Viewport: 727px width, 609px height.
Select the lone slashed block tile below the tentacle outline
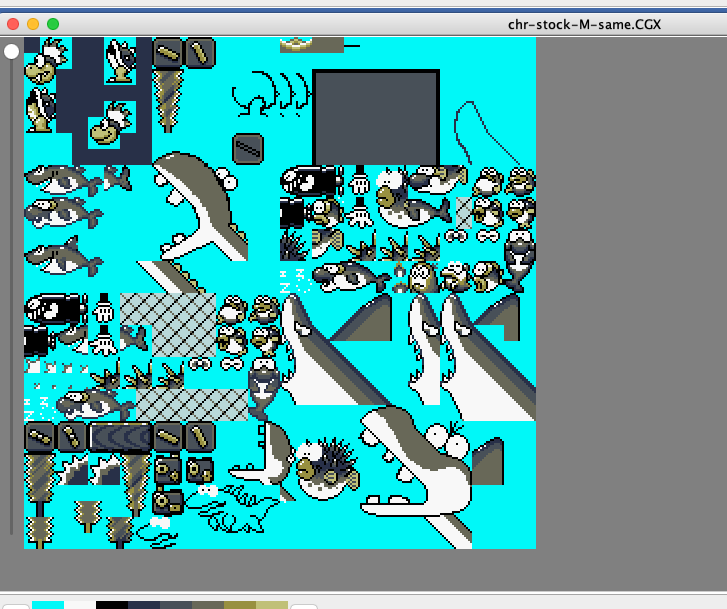(248, 148)
